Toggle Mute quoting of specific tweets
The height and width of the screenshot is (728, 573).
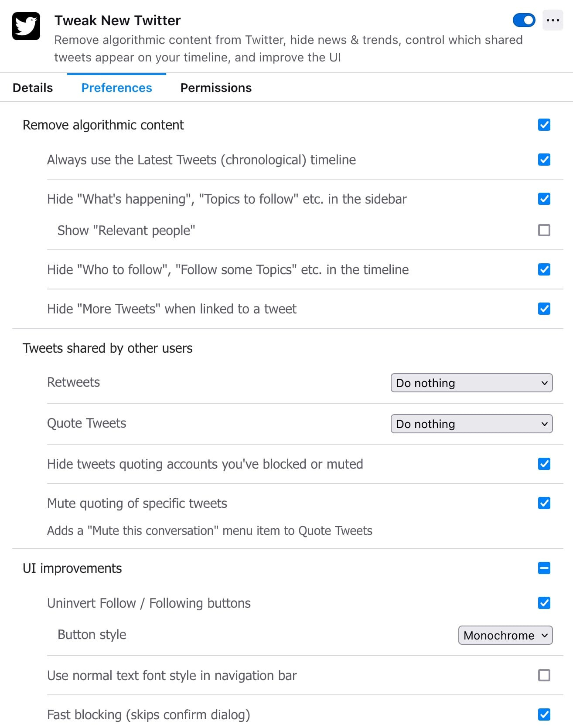click(544, 503)
